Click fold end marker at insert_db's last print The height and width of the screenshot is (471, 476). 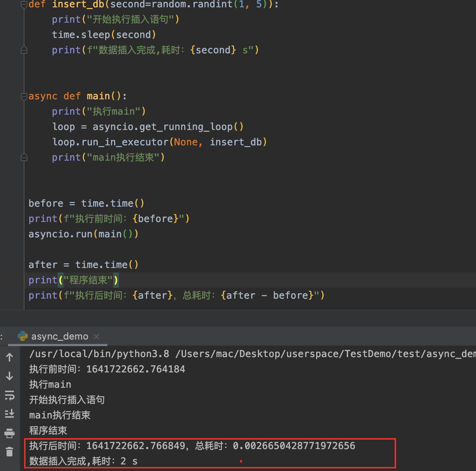point(24,50)
